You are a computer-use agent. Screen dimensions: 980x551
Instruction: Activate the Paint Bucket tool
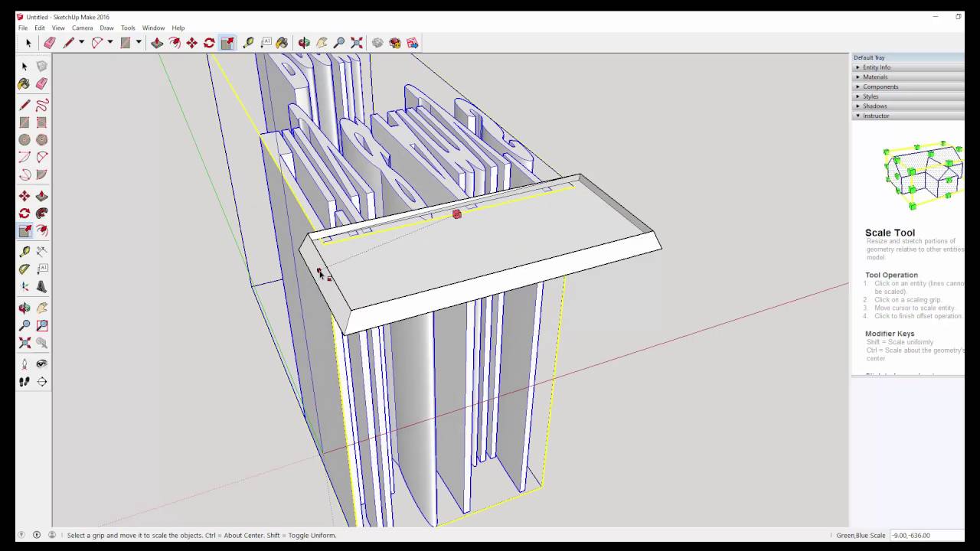click(x=283, y=43)
